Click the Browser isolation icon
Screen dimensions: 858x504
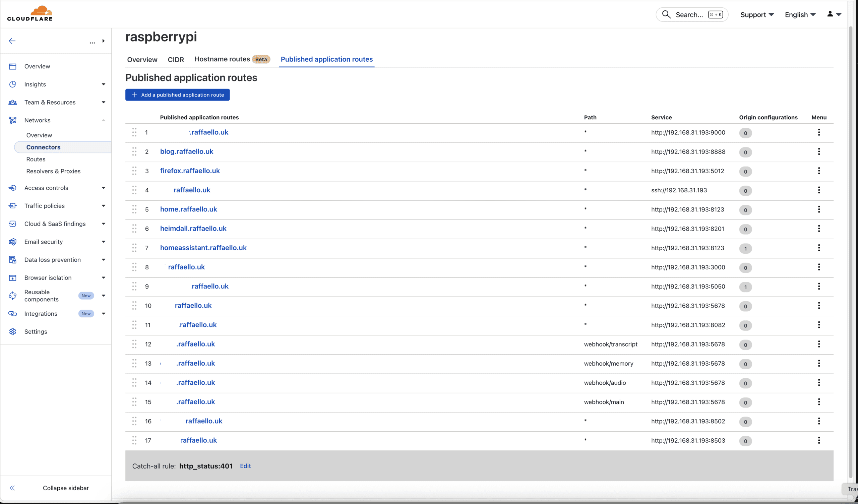click(13, 278)
